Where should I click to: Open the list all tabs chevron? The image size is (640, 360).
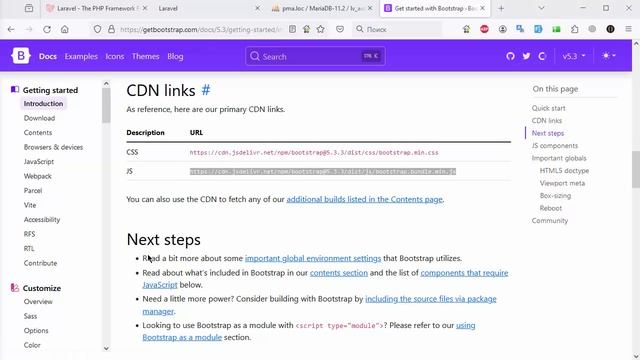click(x=541, y=8)
